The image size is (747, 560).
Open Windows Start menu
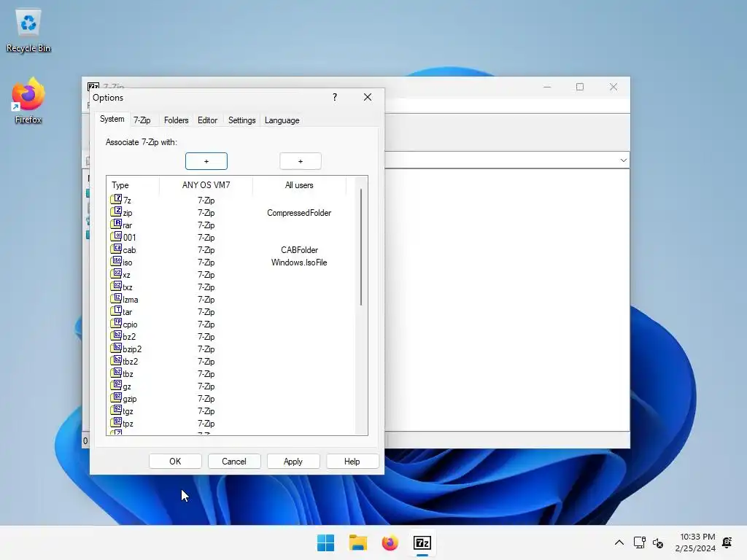point(326,542)
